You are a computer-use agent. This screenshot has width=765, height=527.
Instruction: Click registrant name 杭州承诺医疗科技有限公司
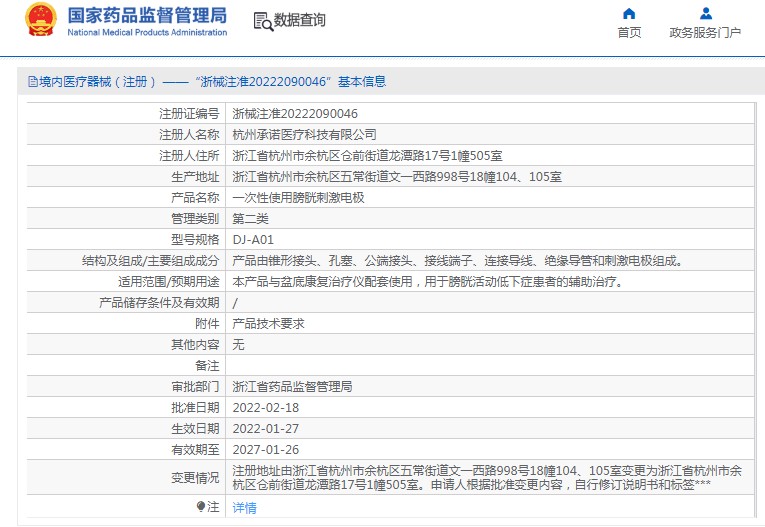304,134
